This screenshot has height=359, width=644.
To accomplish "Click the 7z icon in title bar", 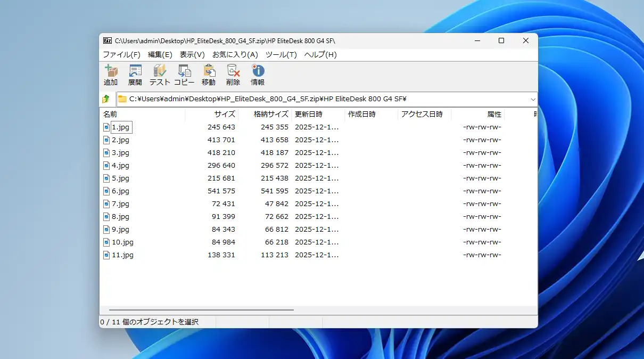I will [107, 40].
